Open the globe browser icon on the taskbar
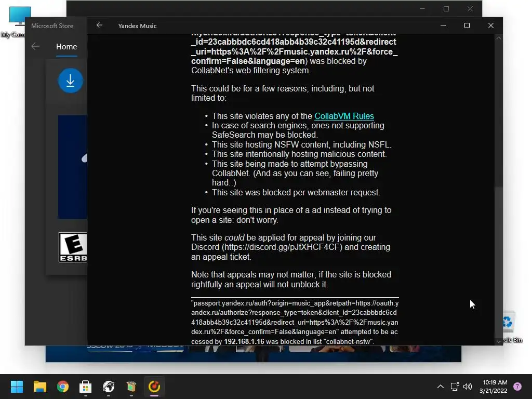Screen dimensions: 532x399 [109, 387]
